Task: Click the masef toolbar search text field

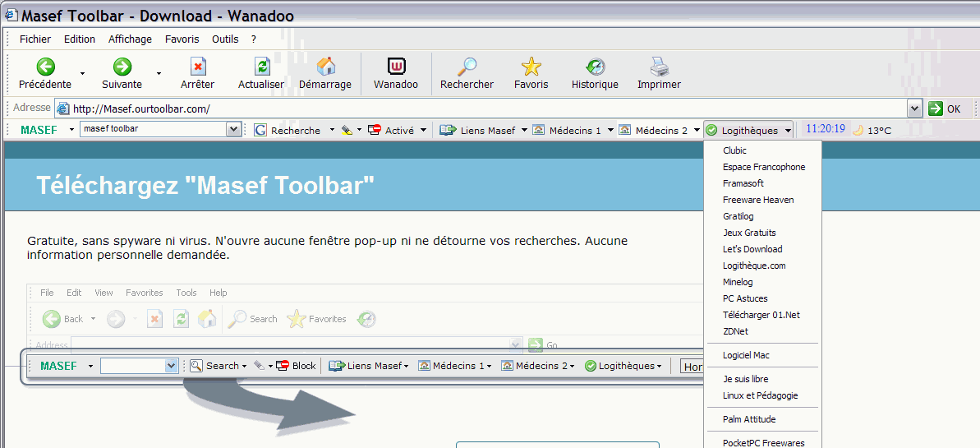Action: (x=153, y=130)
